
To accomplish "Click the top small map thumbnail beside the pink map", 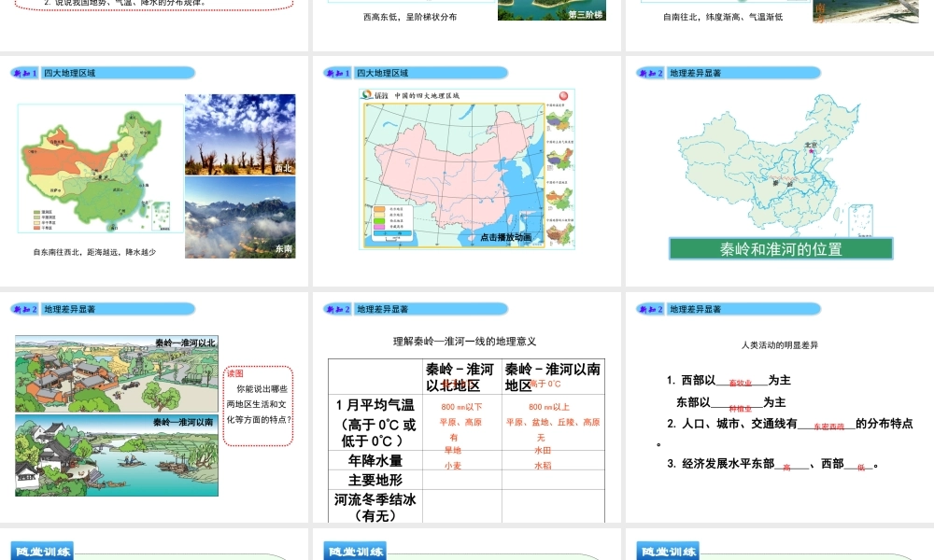I will [559, 119].
